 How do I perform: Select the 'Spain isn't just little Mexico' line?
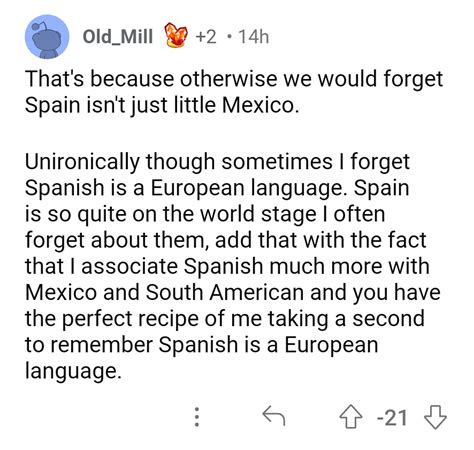coord(161,105)
